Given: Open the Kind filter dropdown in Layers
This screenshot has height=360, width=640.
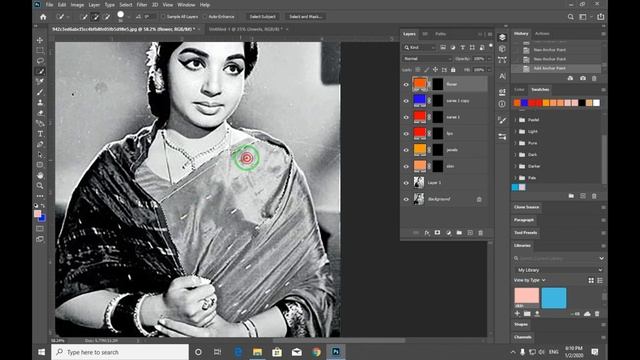Looking at the screenshot, I should pyautogui.click(x=419, y=48).
